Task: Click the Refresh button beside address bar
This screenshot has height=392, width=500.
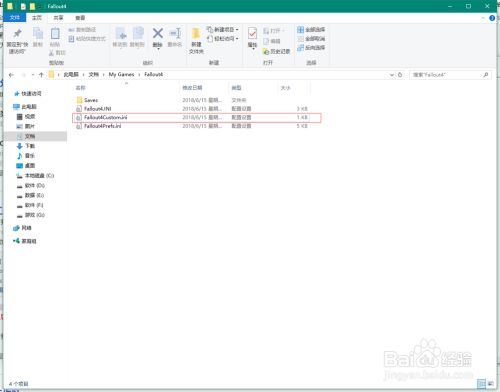Action: [x=400, y=75]
